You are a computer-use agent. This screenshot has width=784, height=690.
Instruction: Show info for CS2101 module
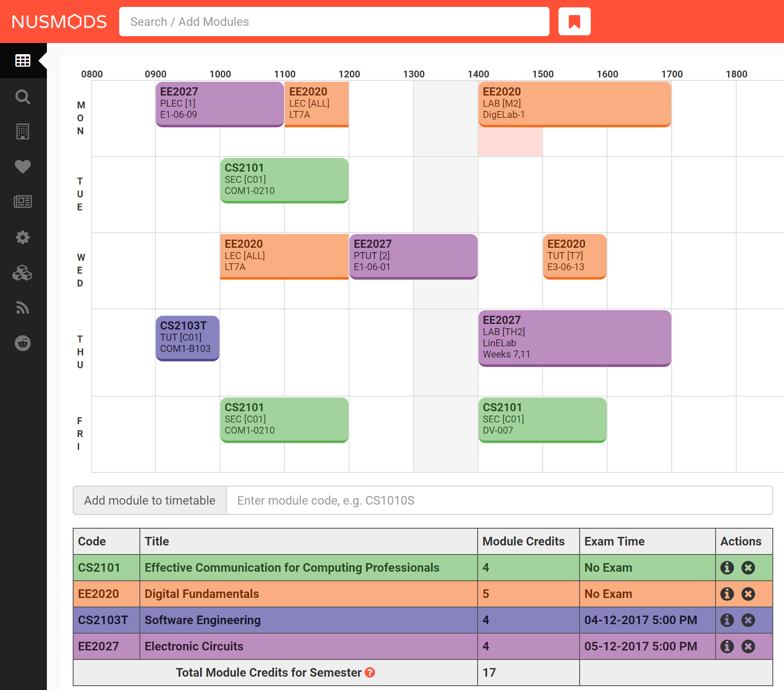click(727, 568)
